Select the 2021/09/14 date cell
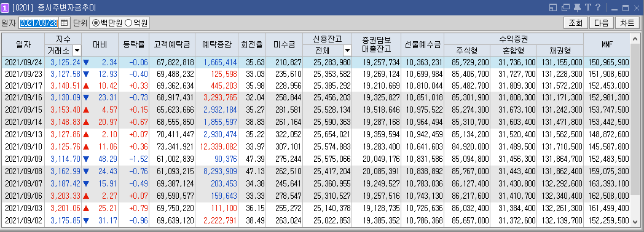Image resolution: width=644 pixels, height=232 pixels. coord(23,122)
